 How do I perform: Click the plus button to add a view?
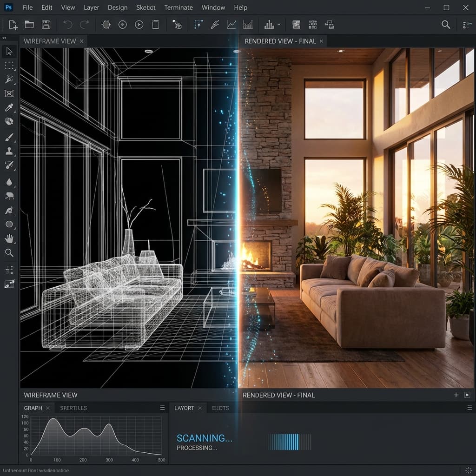point(456,394)
